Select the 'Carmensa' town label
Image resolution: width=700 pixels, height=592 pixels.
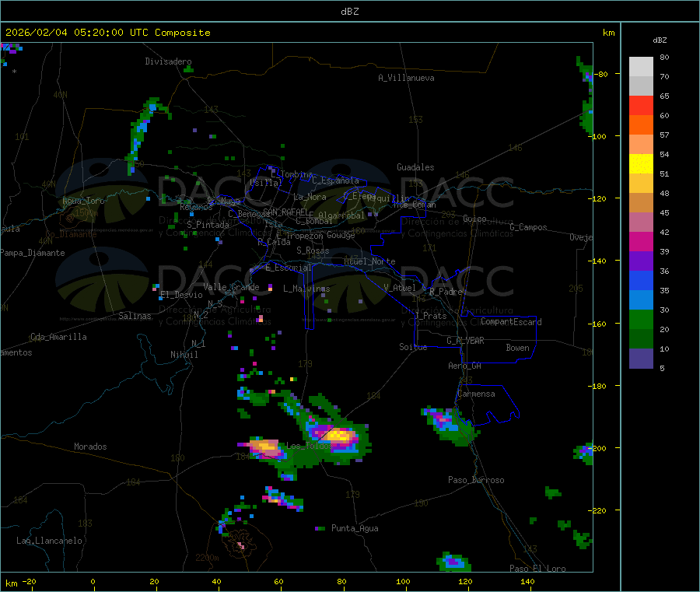tap(476, 394)
